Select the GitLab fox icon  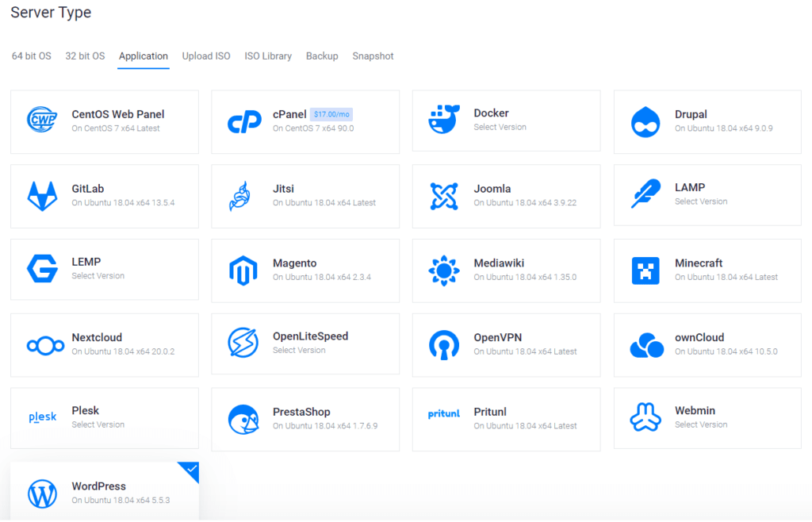42,195
